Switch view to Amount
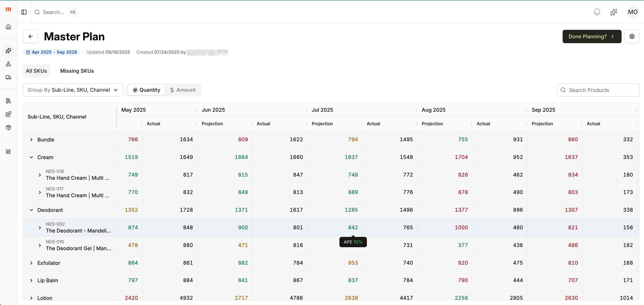Image resolution: width=644 pixels, height=305 pixels. click(x=183, y=90)
